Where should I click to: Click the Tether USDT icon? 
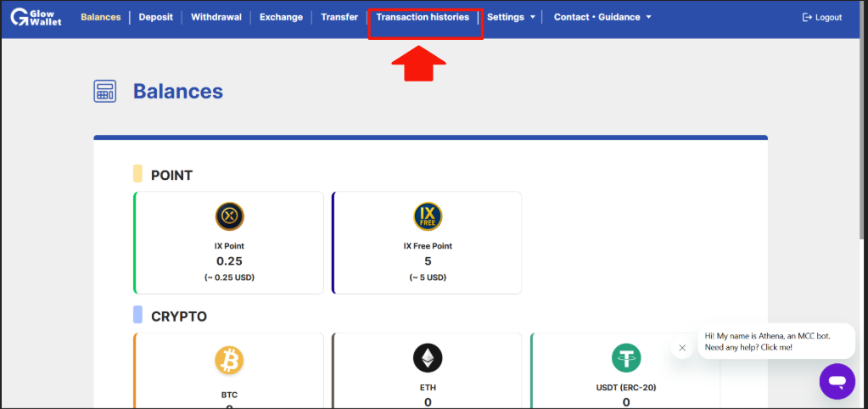tap(626, 358)
